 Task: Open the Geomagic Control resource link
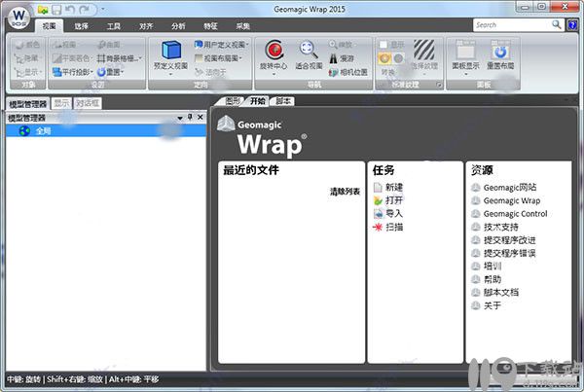[516, 214]
